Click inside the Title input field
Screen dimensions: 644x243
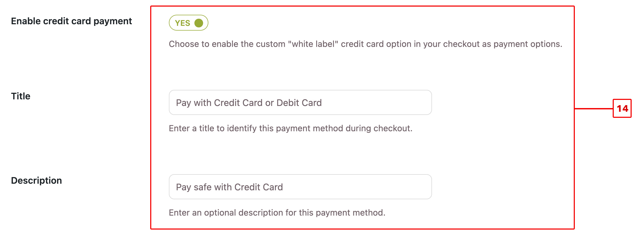300,103
